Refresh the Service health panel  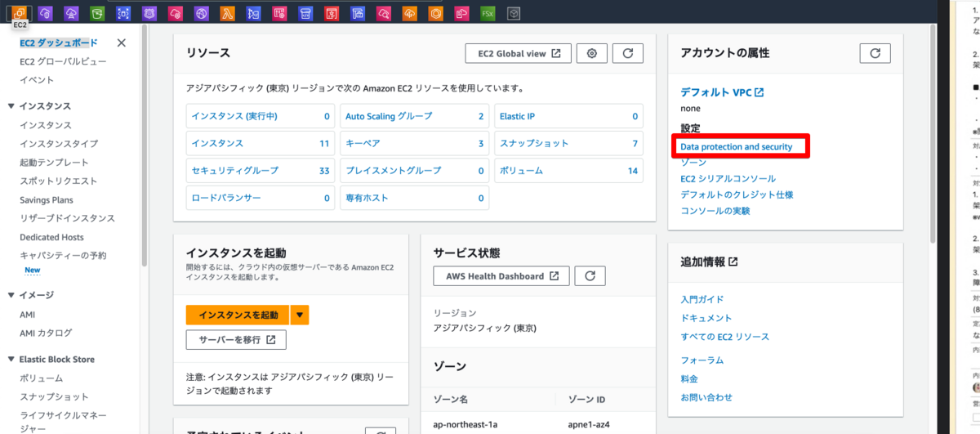click(590, 275)
